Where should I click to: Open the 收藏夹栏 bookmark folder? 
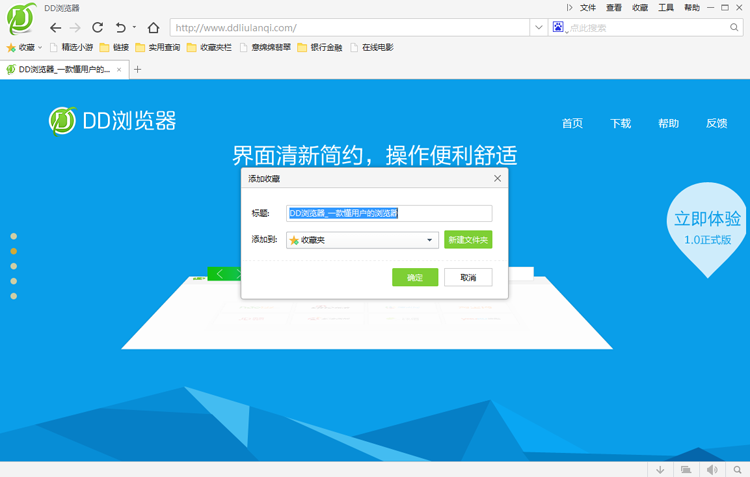210,47
